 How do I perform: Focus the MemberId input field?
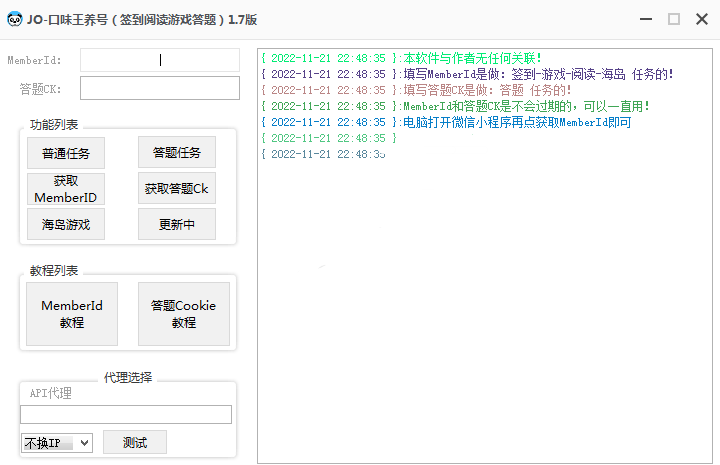[160, 60]
